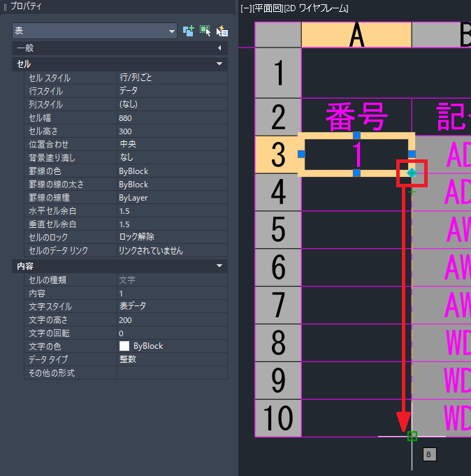Click the Toggle PICKADD value icon
The height and width of the screenshot is (476, 471).
point(188,31)
